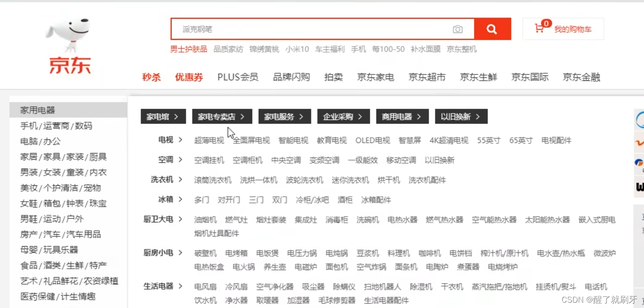Expand the 洗衣机 subcategory heading
The image size is (644, 308).
(167, 180)
